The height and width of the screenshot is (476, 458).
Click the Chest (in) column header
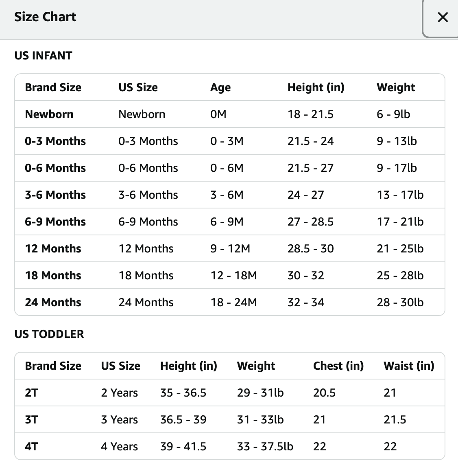[x=338, y=366]
